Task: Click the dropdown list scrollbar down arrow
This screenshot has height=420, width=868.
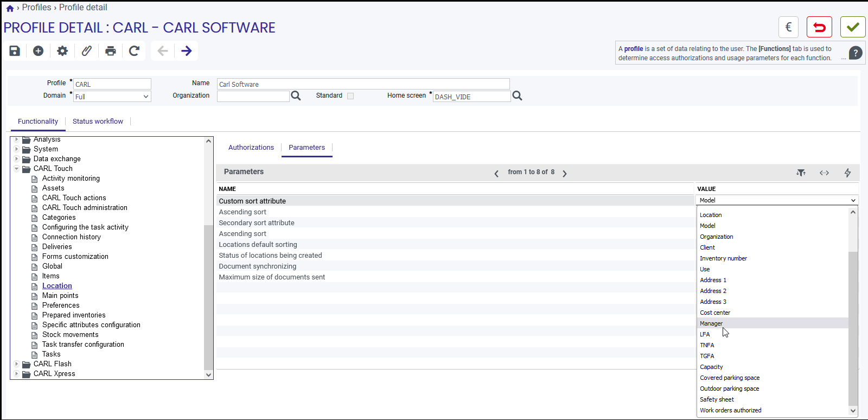Action: coord(853,411)
